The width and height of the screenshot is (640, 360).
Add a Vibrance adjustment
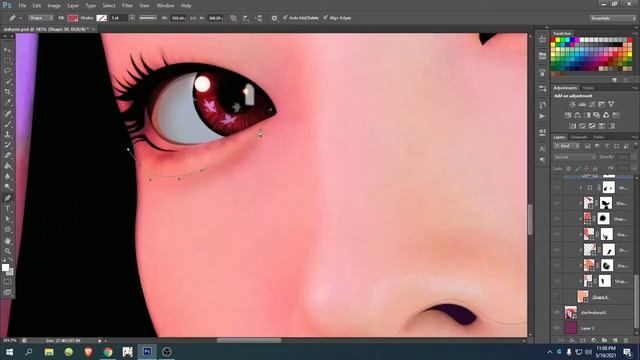point(611,104)
